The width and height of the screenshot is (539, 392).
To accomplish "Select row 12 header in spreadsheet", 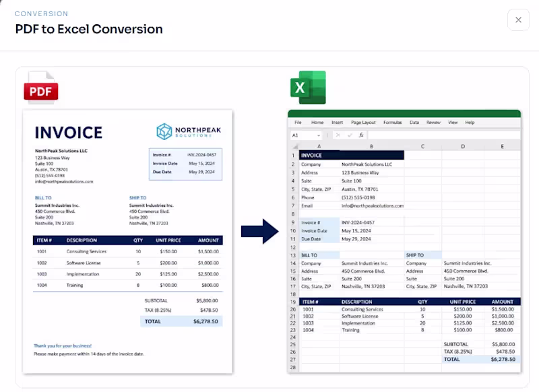I will (293, 247).
